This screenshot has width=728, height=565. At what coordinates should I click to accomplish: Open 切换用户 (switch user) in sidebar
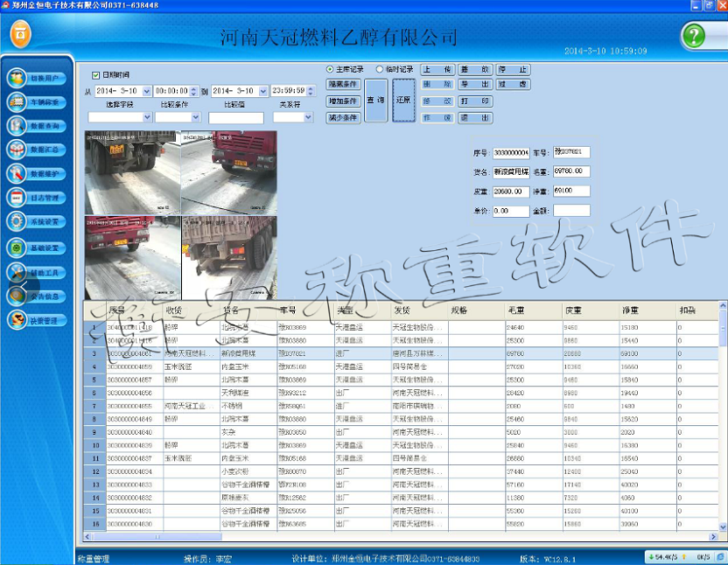coord(36,79)
